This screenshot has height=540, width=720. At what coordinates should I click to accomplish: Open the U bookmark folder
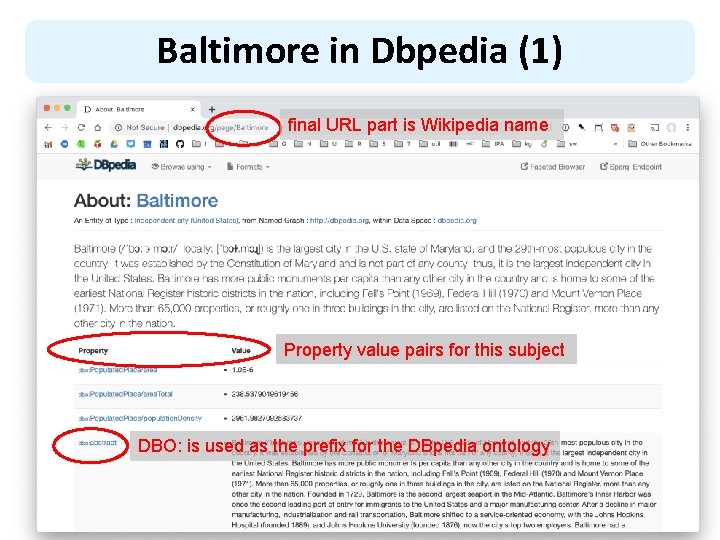328,144
